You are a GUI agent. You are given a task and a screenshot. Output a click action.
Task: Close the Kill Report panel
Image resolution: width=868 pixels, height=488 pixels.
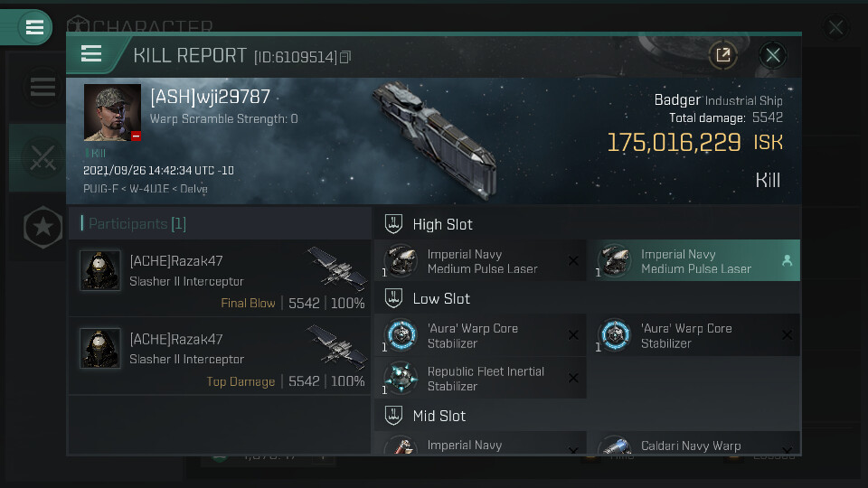(x=772, y=55)
